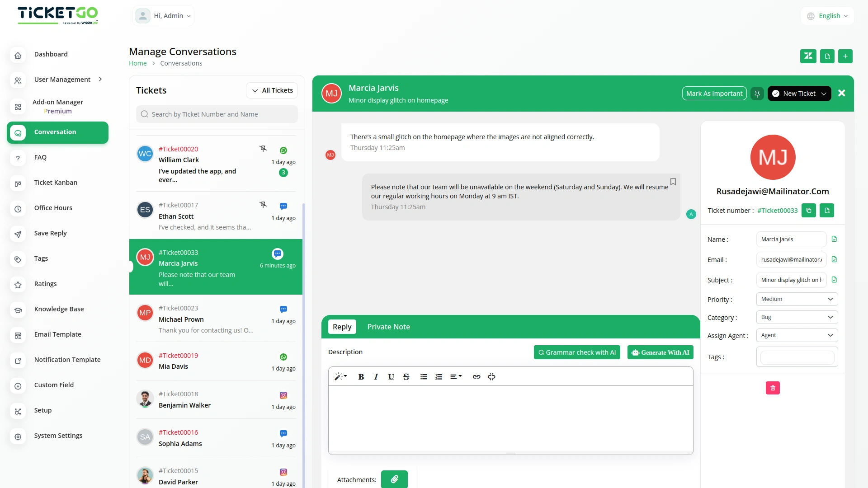Screen dimensions: 868x488
Task: Open the Zendesk integration icon
Action: pos(808,56)
